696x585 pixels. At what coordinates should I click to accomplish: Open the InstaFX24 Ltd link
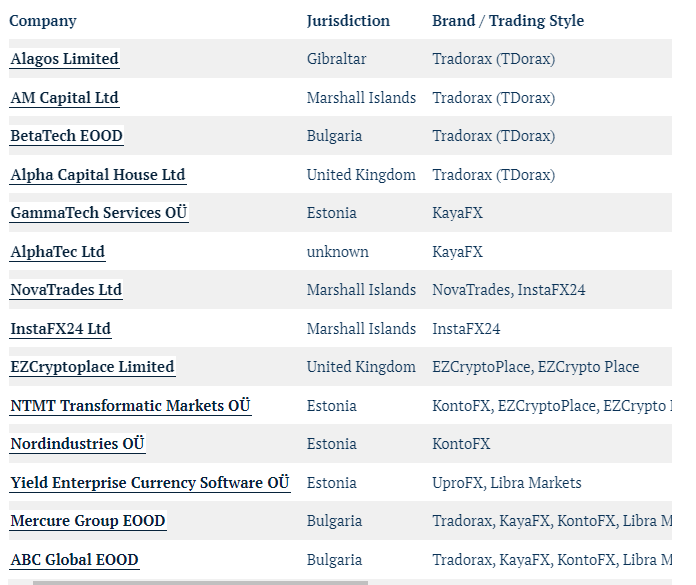coord(60,329)
